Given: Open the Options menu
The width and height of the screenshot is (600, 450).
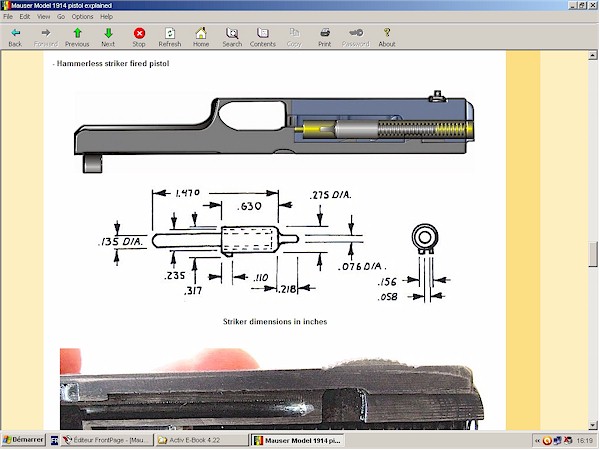Looking at the screenshot, I should [x=82, y=16].
